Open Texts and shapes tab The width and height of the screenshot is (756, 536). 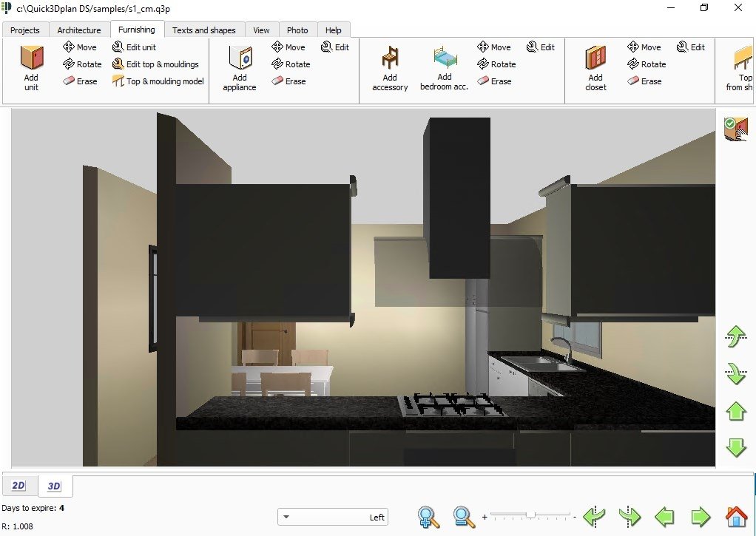204,30
